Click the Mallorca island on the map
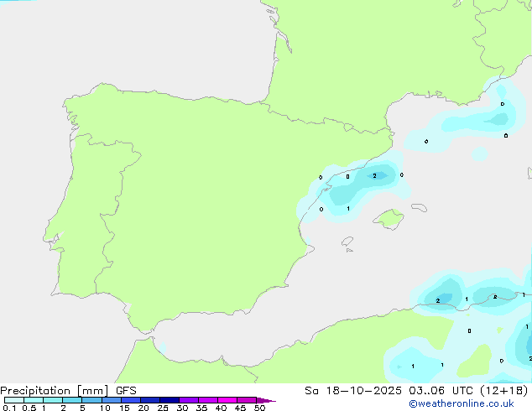This screenshot has height=411, width=532. coord(389,219)
